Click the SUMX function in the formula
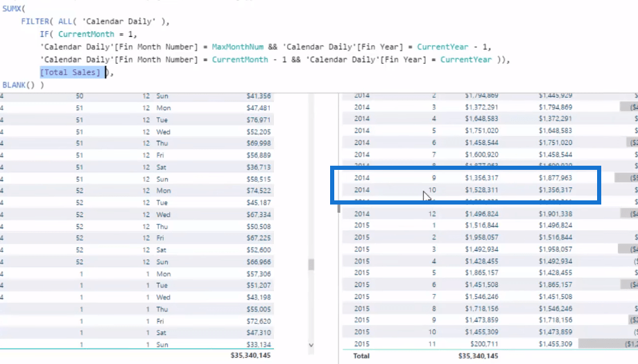This screenshot has width=638, height=364. tap(11, 8)
